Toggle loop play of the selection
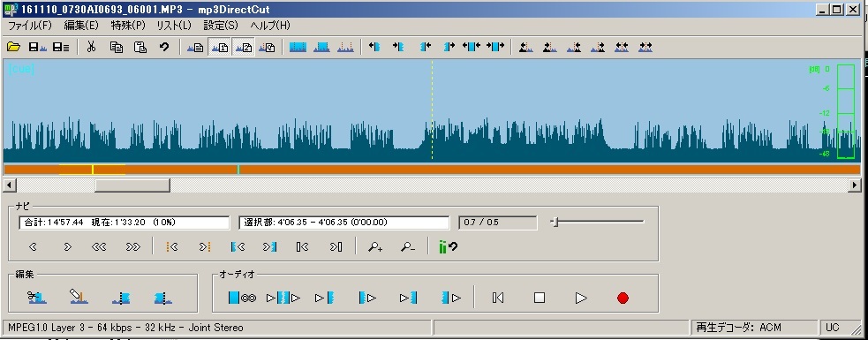868x340 pixels. [x=242, y=298]
